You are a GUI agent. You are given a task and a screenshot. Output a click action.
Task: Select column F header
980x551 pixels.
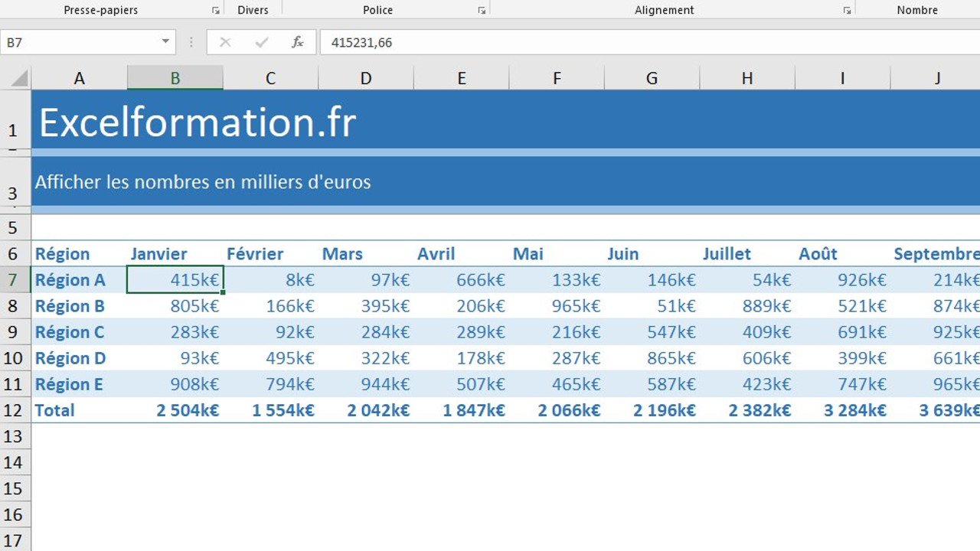click(557, 77)
